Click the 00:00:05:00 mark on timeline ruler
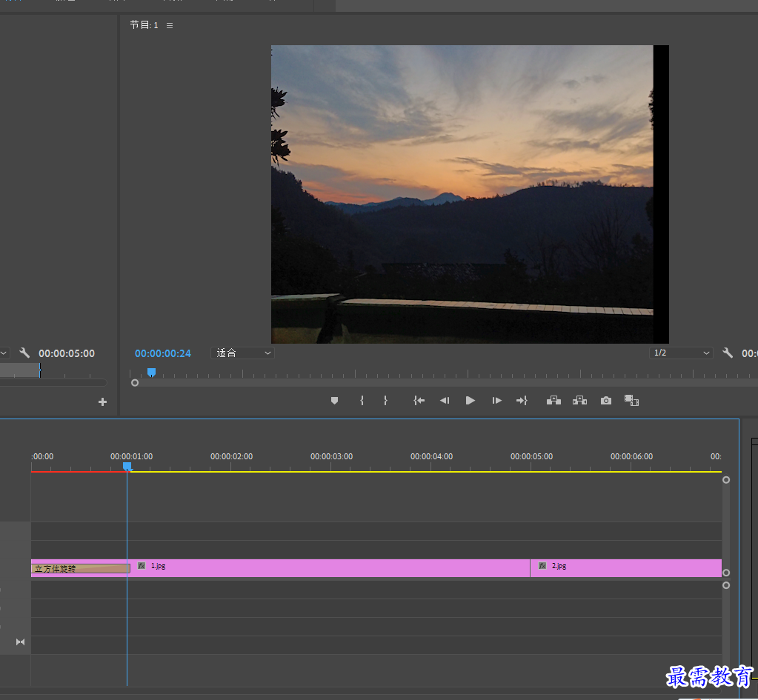 pyautogui.click(x=532, y=456)
